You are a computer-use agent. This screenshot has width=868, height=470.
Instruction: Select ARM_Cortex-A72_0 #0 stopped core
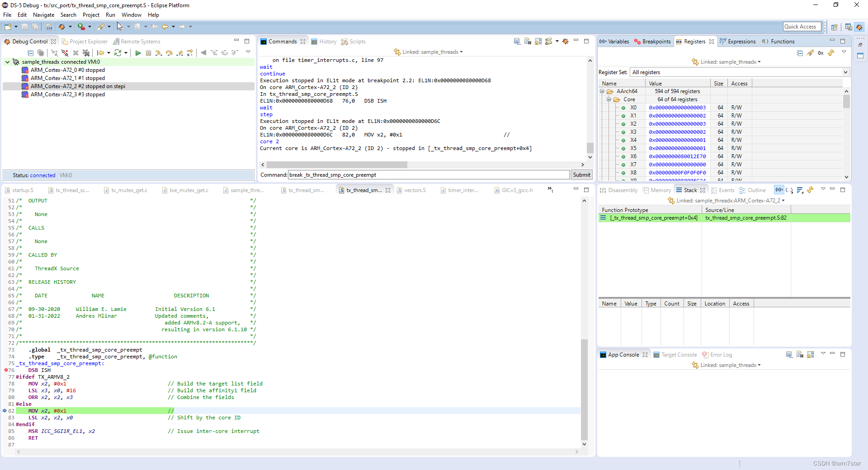tap(67, 70)
